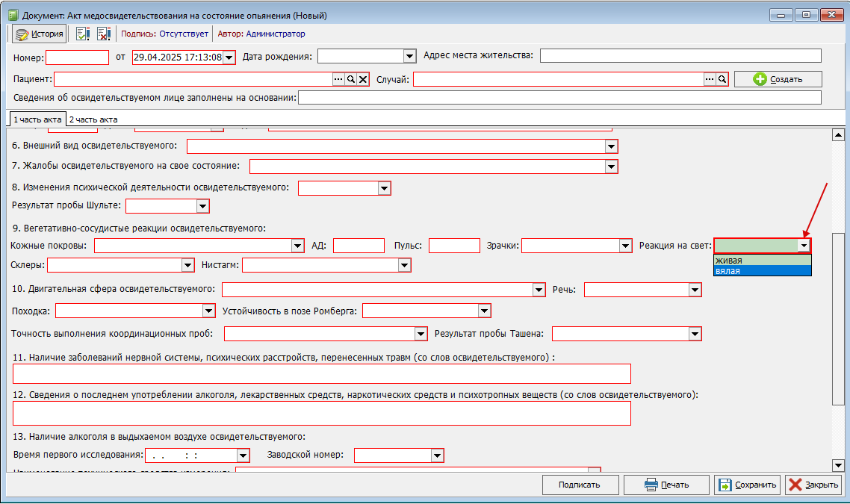Viewport: 850px width, 504px height.
Task: Click the Сохранить button
Action: (x=747, y=485)
